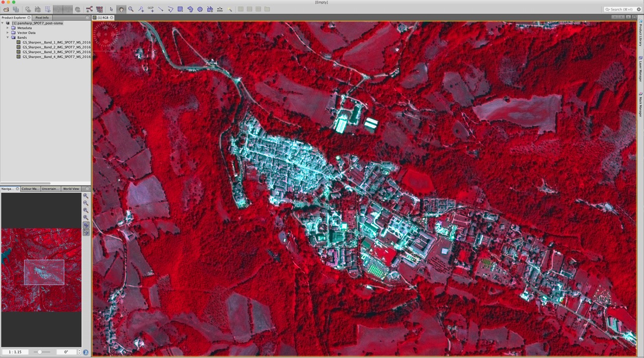The image size is (644, 358).
Task: Expand the Vector Data folder node
Action: (x=8, y=33)
